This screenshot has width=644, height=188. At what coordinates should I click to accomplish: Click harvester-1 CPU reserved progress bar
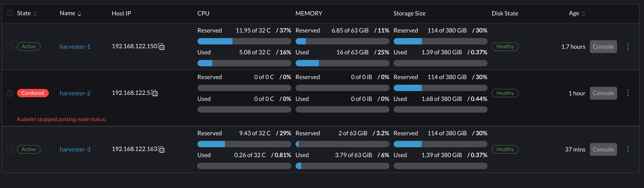244,41
